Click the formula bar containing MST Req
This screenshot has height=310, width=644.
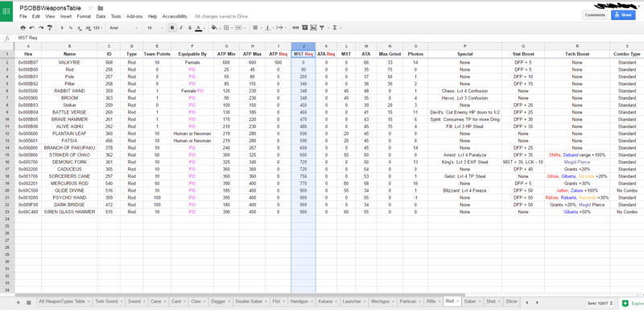(x=328, y=38)
